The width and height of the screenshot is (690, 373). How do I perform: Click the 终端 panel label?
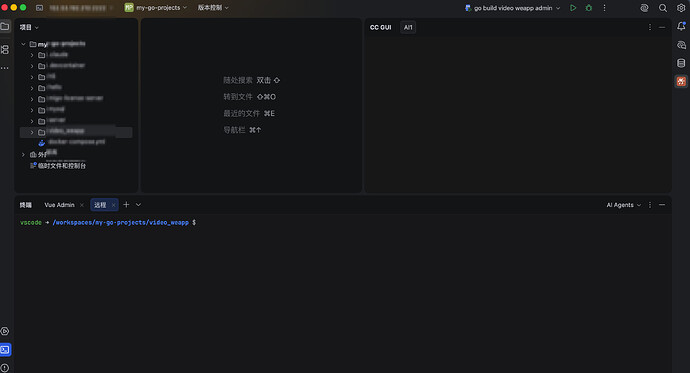pos(26,205)
